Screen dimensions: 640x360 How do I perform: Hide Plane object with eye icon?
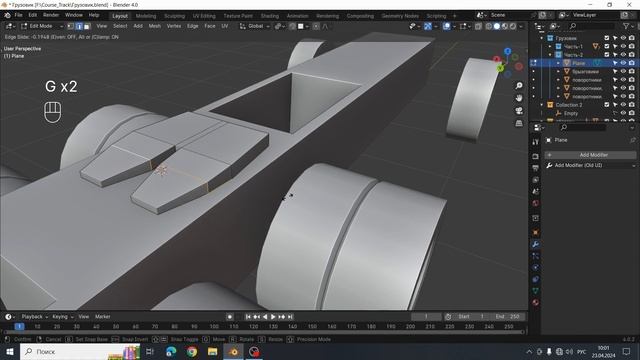coord(623,63)
